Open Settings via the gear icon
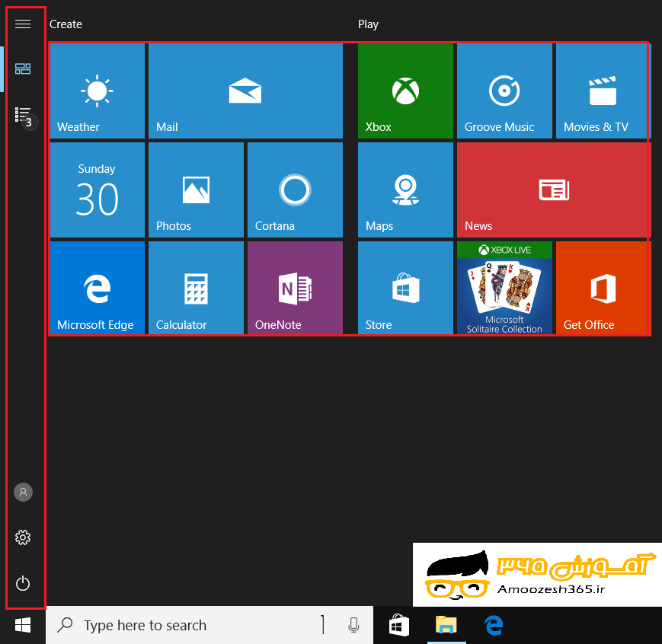Viewport: 662px width, 644px height. [23, 537]
